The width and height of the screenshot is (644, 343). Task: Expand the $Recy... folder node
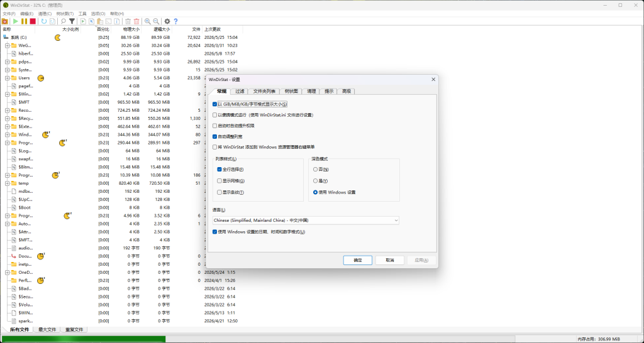[x=8, y=119]
